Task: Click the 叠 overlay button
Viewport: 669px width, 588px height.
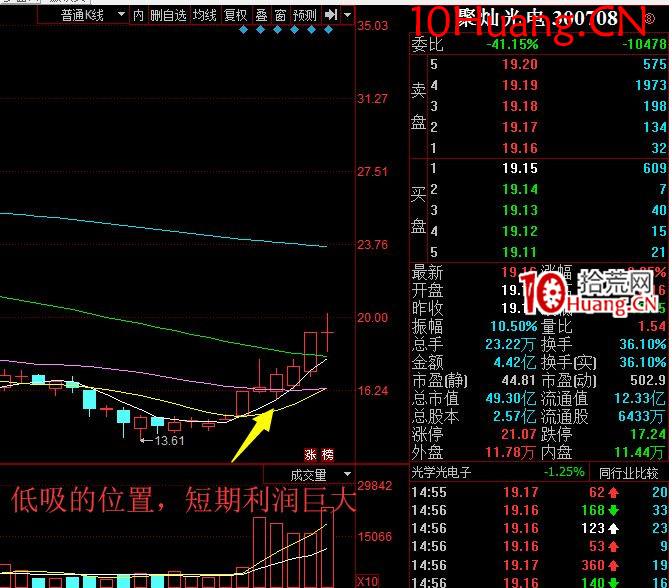Action: (x=262, y=16)
